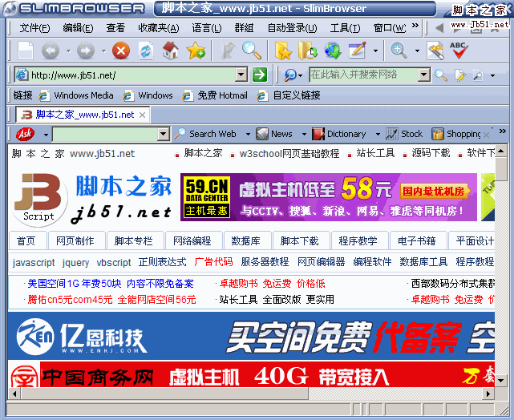Expand the Zoom level dropdown arrow
Image resolution: width=514 pixels, height=420 pixels.
(x=417, y=51)
